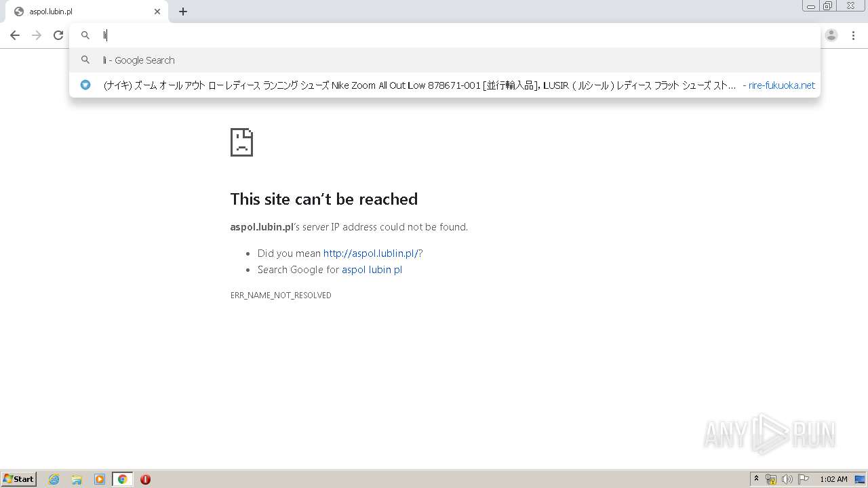Screen dimensions: 868x488
Task: Open a new tab with the plus button
Action: [x=183, y=12]
